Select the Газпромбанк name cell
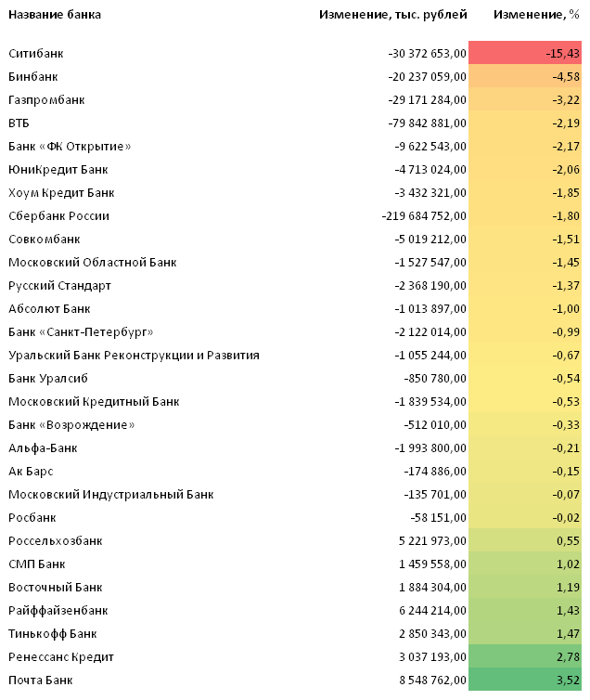Screen dimensions: 590x700 pyautogui.click(x=46, y=100)
